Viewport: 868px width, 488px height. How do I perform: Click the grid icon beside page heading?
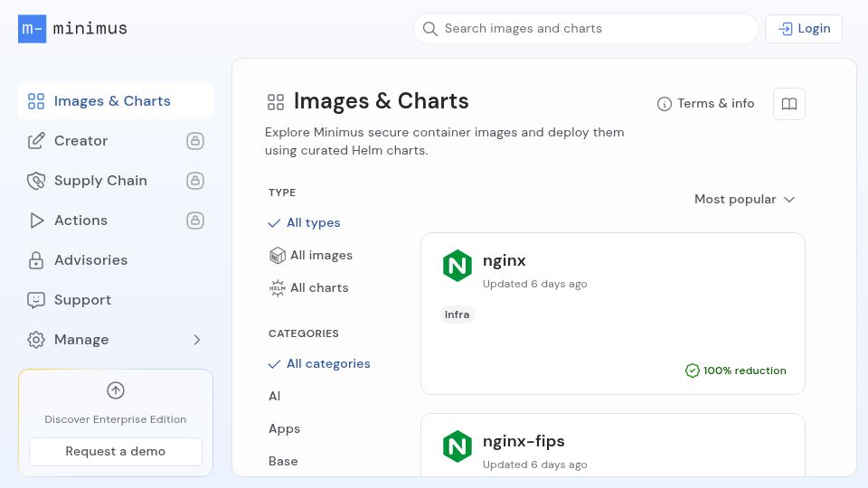coord(276,102)
